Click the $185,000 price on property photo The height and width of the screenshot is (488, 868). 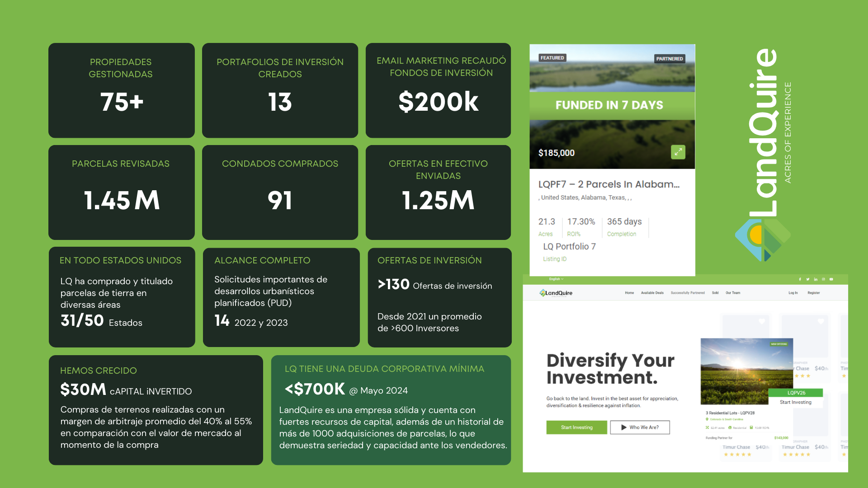point(557,153)
